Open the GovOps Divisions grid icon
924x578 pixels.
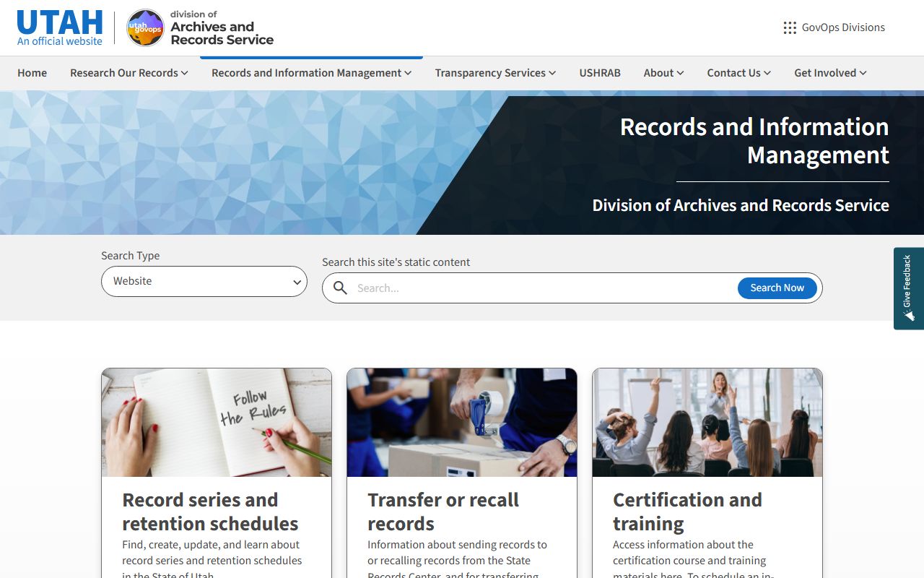tap(790, 27)
